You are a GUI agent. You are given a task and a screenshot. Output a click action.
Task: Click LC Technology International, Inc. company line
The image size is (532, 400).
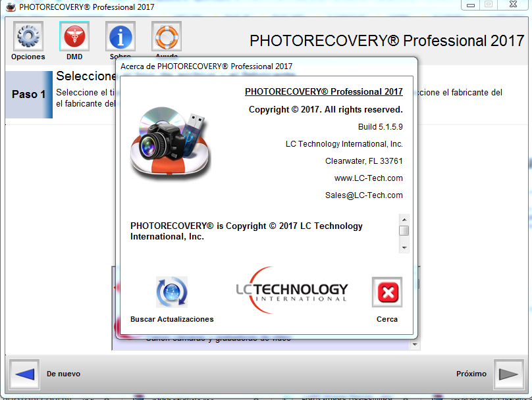coord(344,144)
